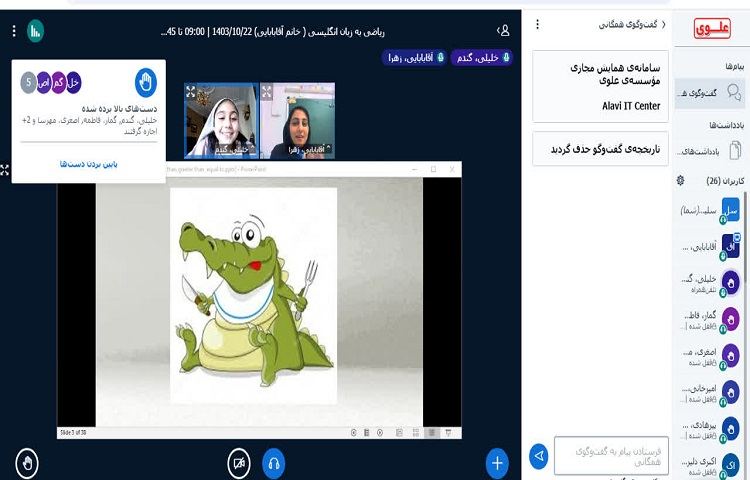Click the slideshow view icon in the PowerPoint status bar
The image size is (750, 480).
(448, 433)
